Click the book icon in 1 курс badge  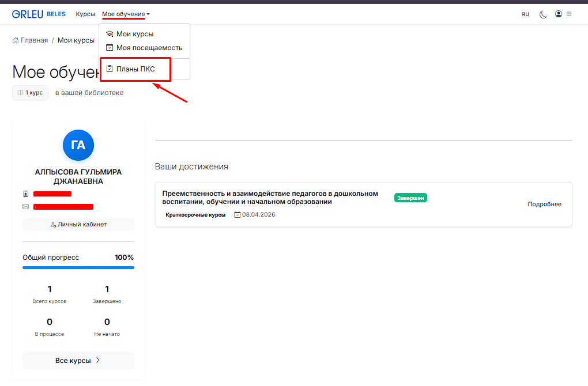(21, 93)
